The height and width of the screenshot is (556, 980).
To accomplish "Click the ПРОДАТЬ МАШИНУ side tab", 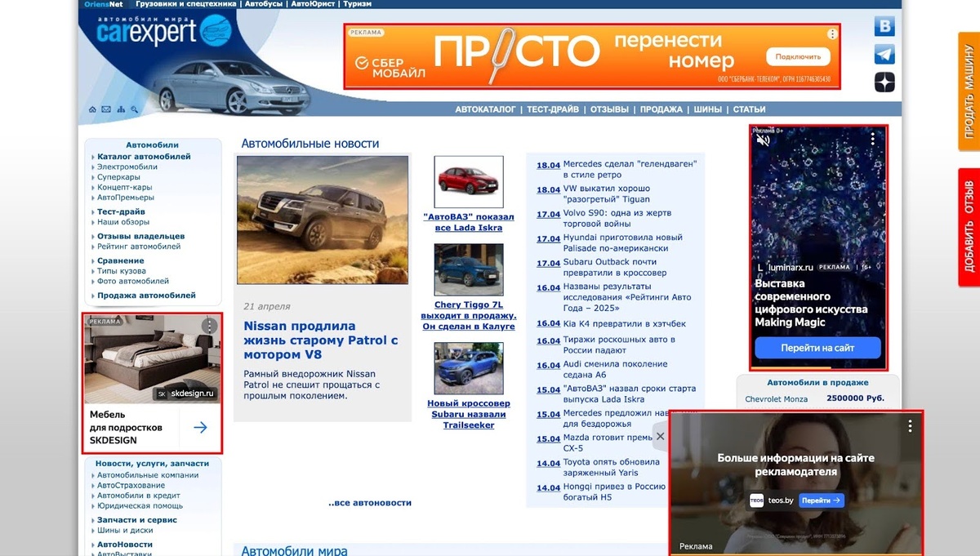I will (x=969, y=91).
